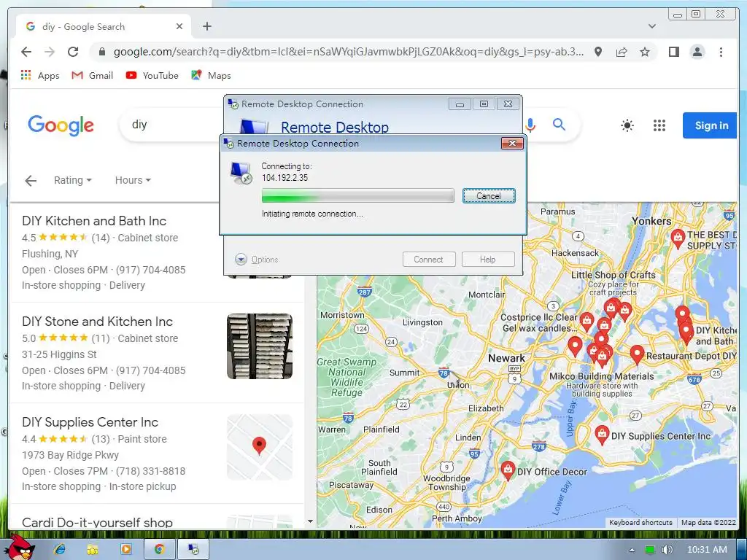Image resolution: width=747 pixels, height=560 pixels.
Task: Launch Internet Explorer from taskbar
Action: click(60, 550)
